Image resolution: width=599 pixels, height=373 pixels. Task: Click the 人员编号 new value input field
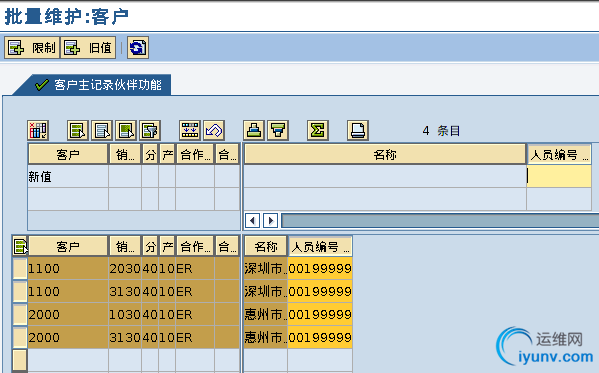[559, 176]
